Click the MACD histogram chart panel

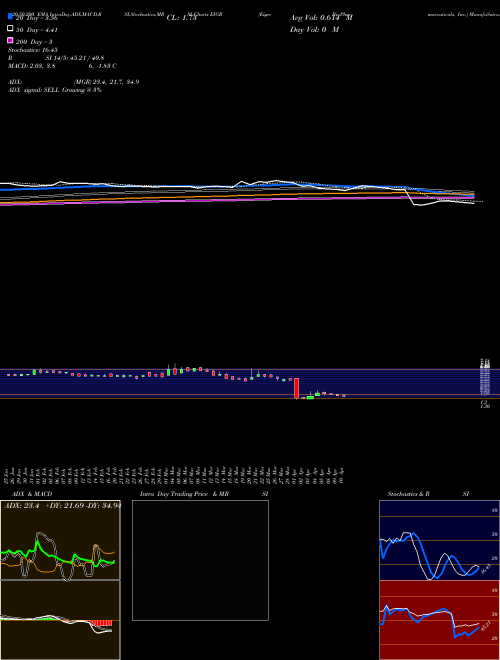(x=60, y=620)
